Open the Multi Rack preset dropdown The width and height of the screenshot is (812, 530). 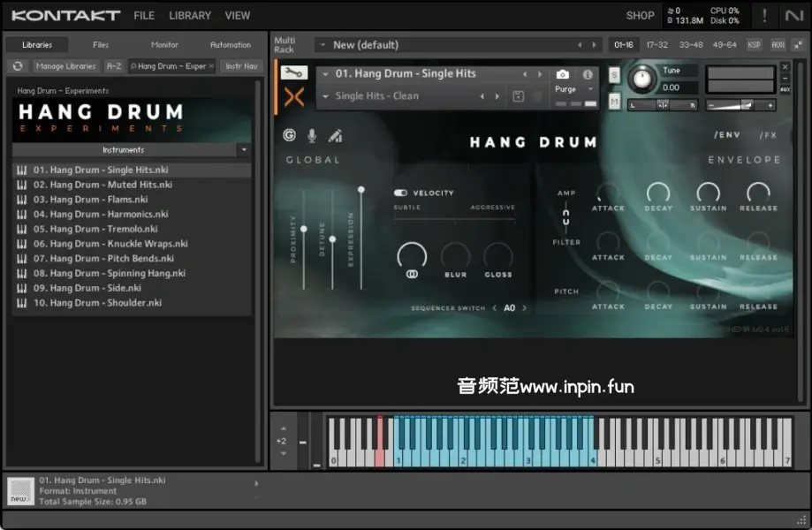click(322, 45)
